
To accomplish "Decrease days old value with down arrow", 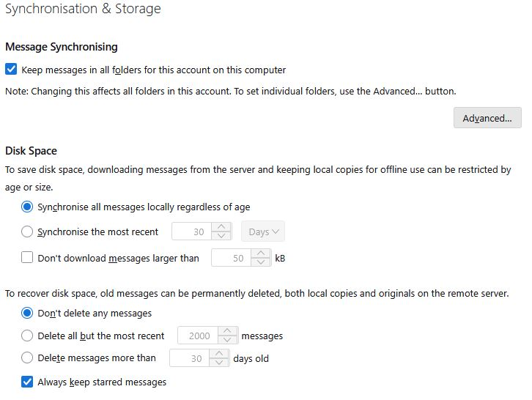I will click(x=219, y=363).
